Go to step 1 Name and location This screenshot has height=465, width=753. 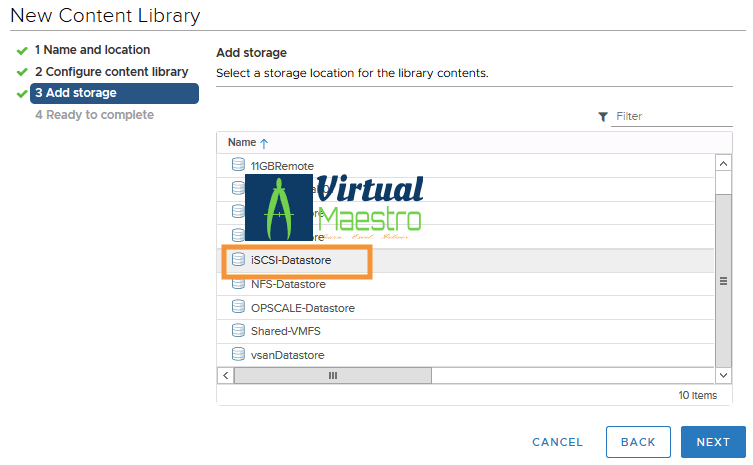[92, 50]
